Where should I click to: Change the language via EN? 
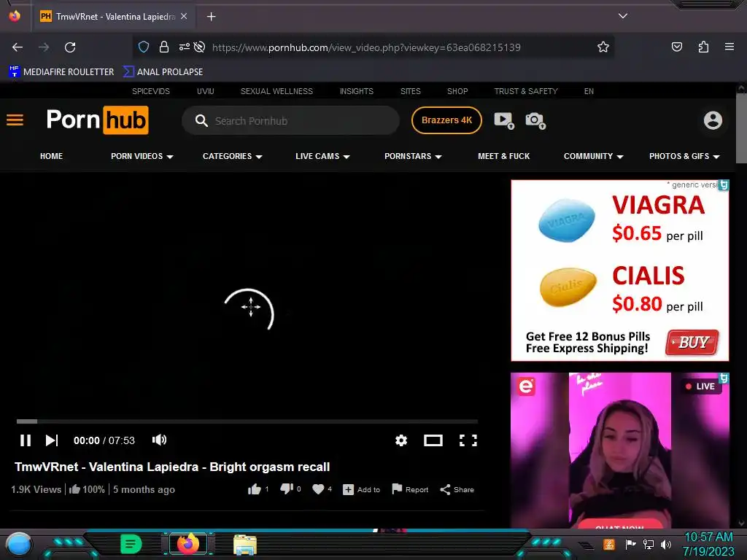589,91
